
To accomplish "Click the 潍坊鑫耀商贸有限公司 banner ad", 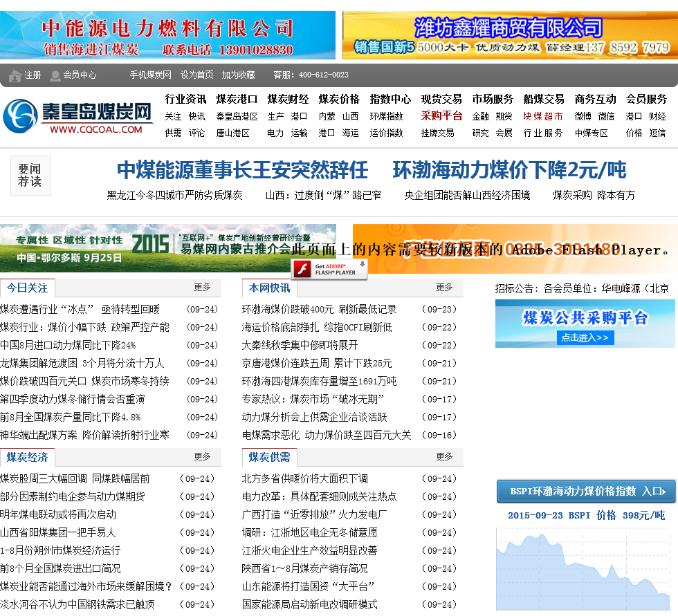I will [x=511, y=35].
